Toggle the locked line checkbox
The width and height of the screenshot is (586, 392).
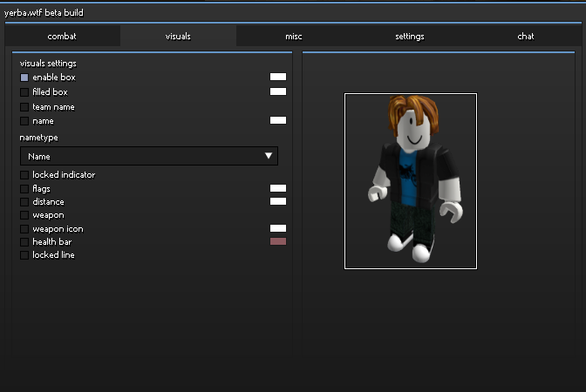pos(24,255)
